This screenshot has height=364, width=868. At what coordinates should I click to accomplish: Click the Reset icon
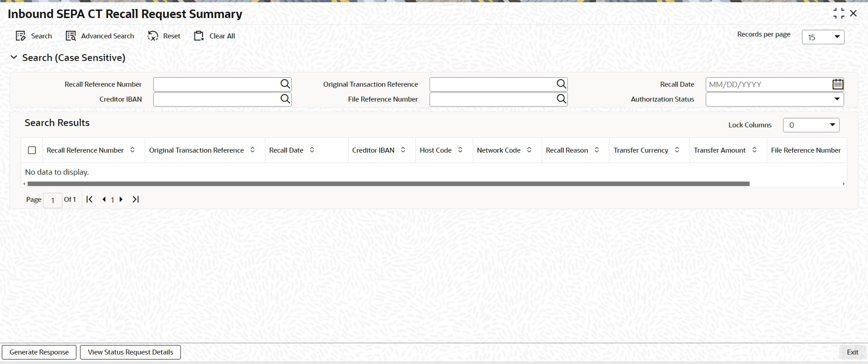tap(153, 36)
